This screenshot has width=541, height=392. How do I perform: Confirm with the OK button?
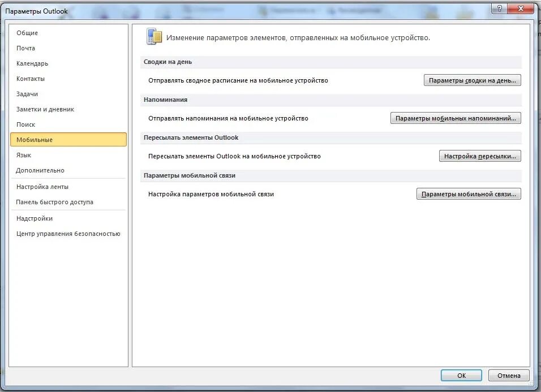click(461, 376)
